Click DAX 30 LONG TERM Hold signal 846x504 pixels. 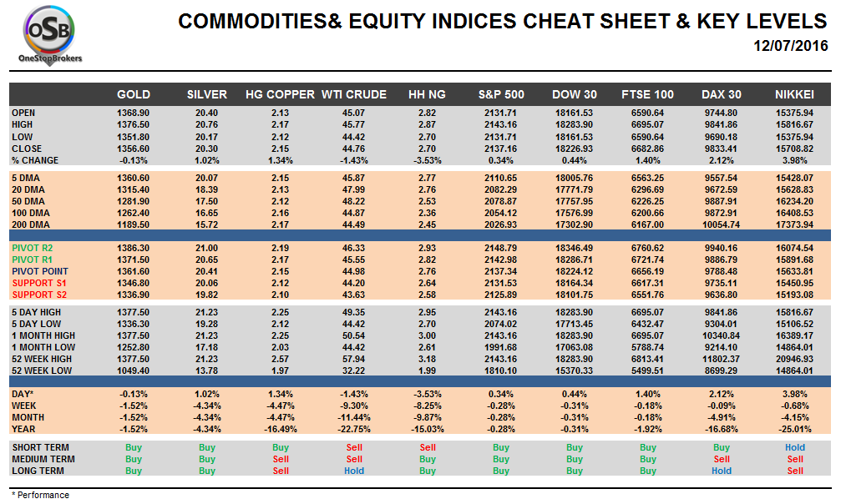[x=722, y=471]
